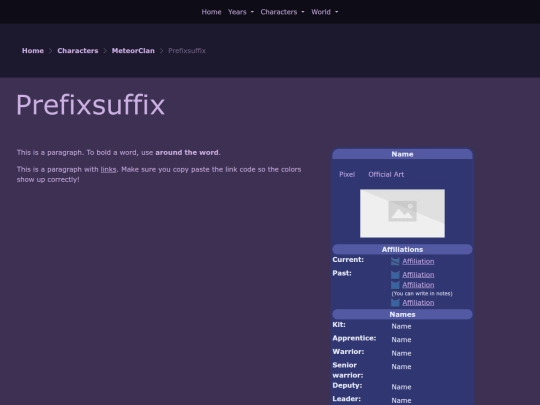Click the 'Current:' label
The width and height of the screenshot is (540, 405).
point(348,259)
